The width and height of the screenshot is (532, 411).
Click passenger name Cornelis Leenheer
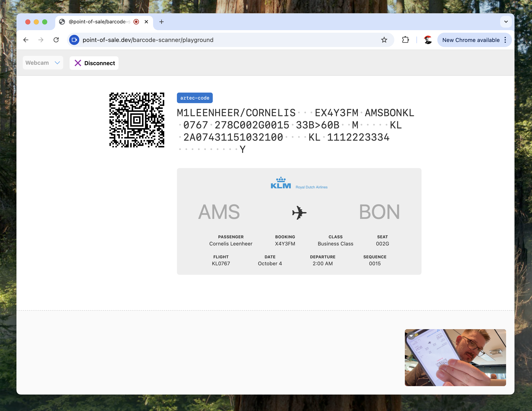pos(231,244)
